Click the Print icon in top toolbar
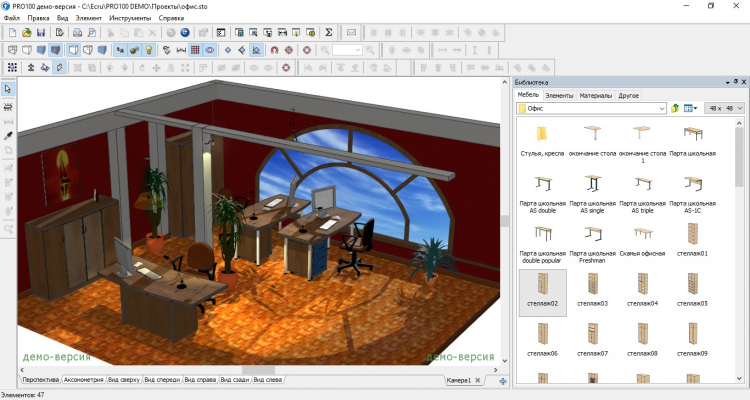Screen dimensions: 750x400 77,32
